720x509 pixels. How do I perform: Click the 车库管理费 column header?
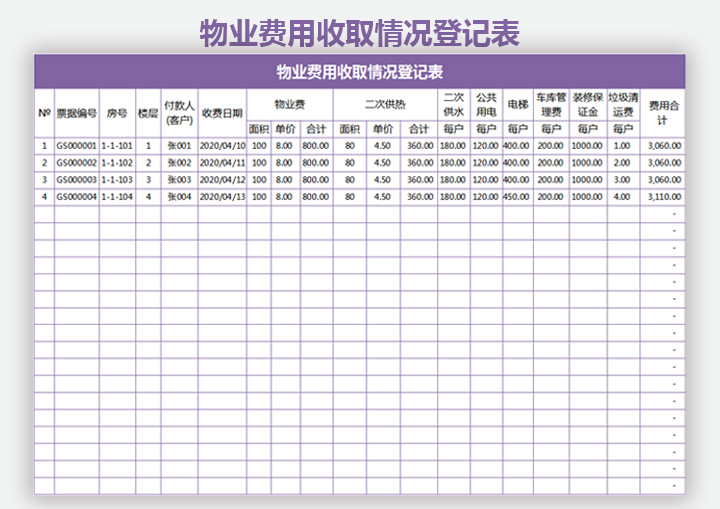pyautogui.click(x=551, y=105)
